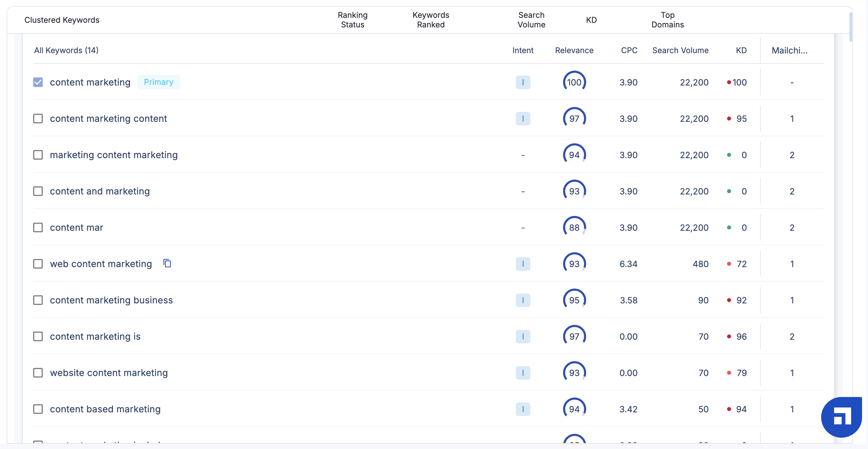Sort by top KD column header
The height and width of the screenshot is (449, 868).
pyautogui.click(x=591, y=20)
